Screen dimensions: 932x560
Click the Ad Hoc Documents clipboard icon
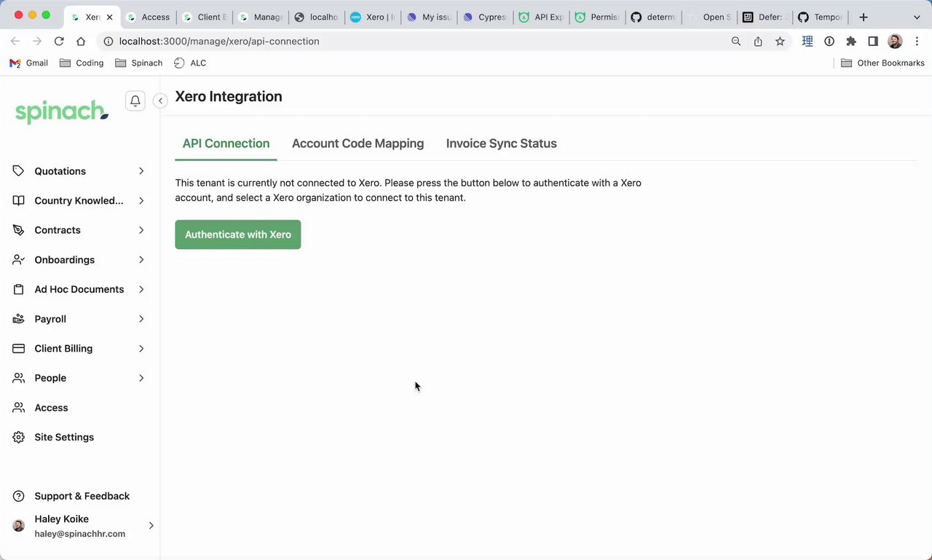(x=19, y=289)
